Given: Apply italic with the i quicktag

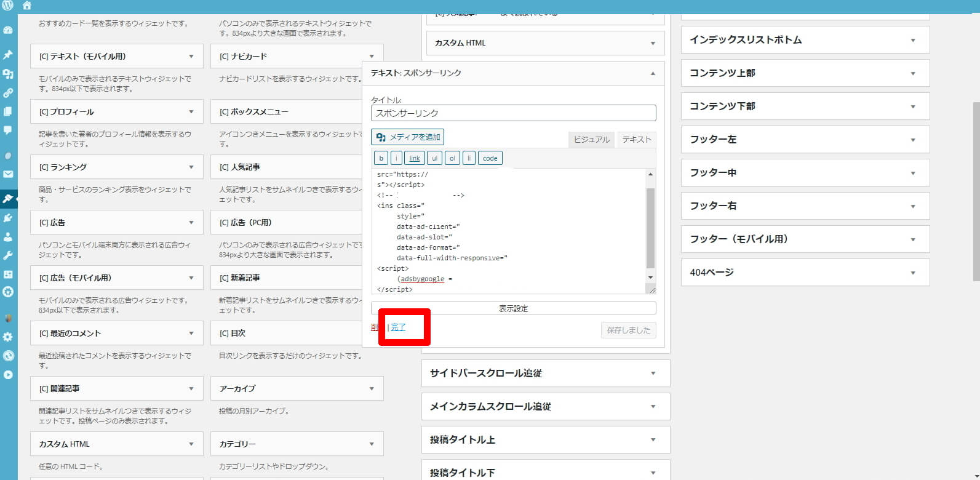Looking at the screenshot, I should pos(396,158).
